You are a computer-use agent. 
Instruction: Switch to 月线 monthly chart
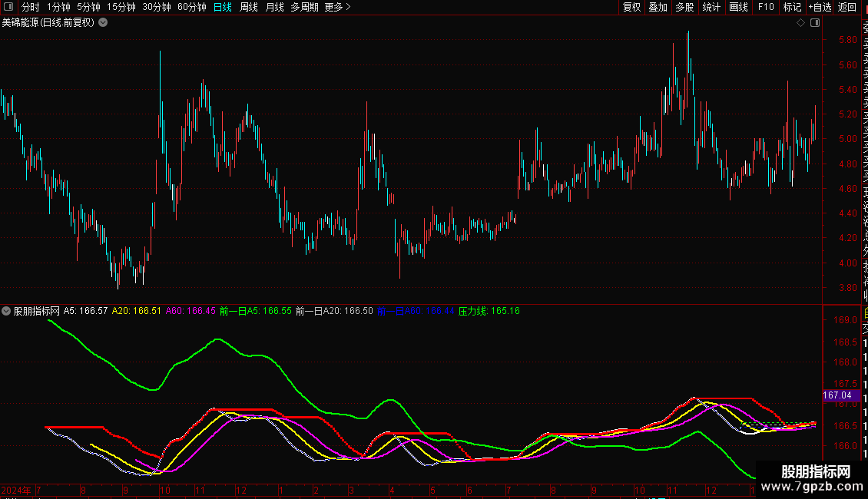[274, 7]
